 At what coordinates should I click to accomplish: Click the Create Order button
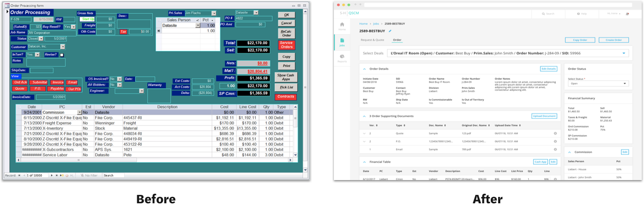(x=613, y=40)
